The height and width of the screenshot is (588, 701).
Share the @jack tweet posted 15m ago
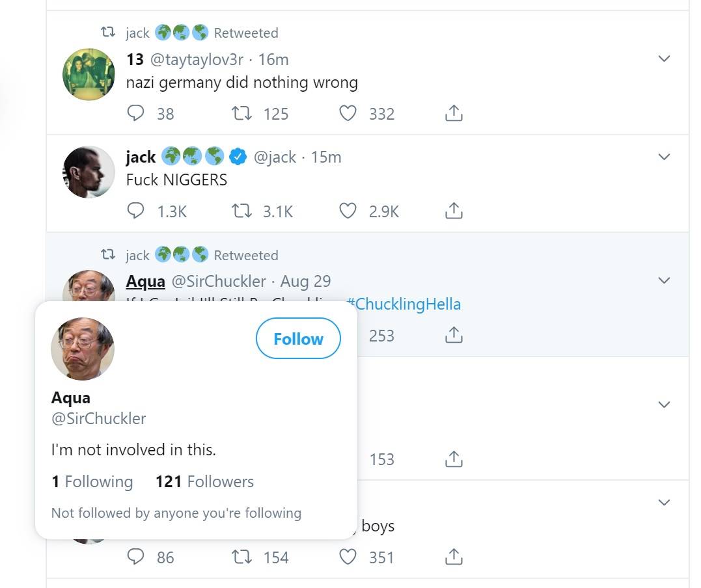tap(454, 211)
